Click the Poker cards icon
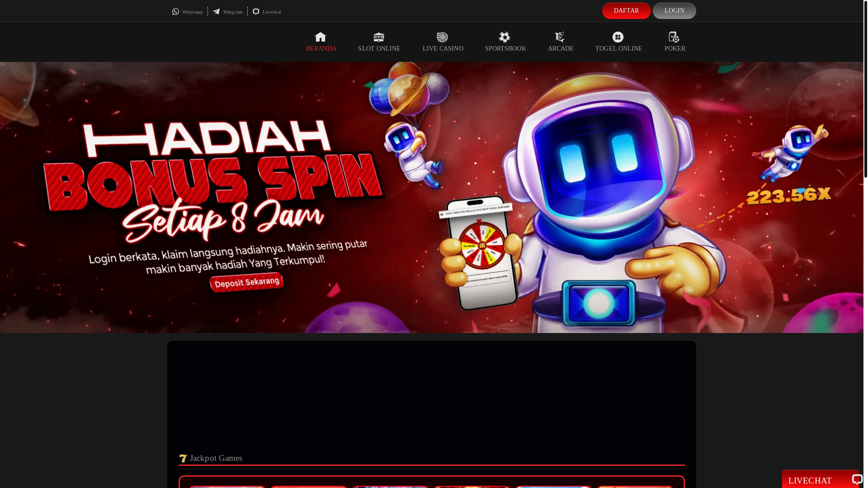868x488 pixels. point(674,37)
